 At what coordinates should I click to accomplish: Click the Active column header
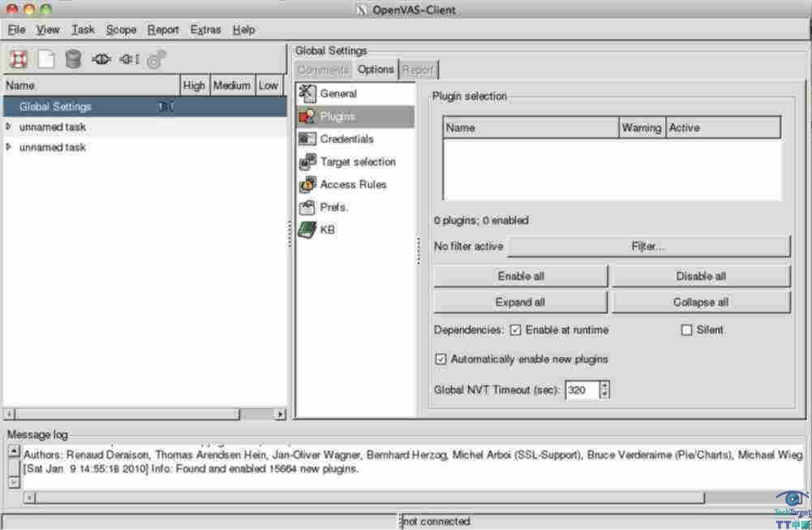pyautogui.click(x=723, y=128)
